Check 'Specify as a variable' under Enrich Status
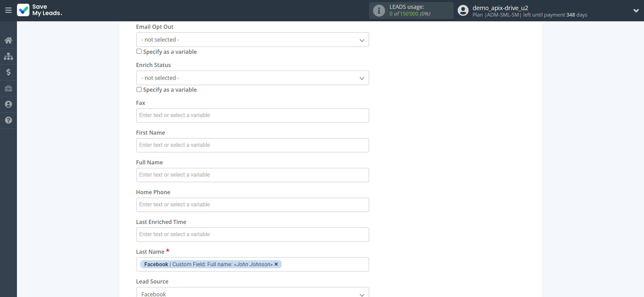Screen dimensions: 644x297 [139, 90]
